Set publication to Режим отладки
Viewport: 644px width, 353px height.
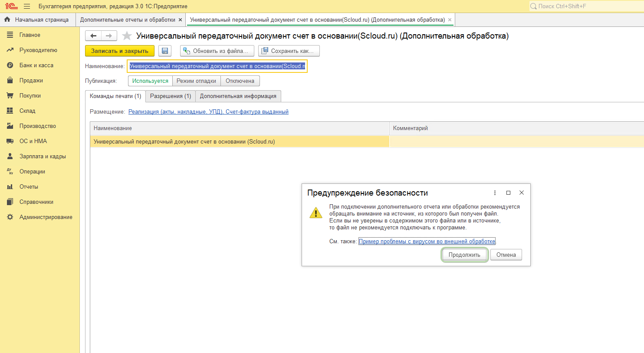tap(196, 81)
